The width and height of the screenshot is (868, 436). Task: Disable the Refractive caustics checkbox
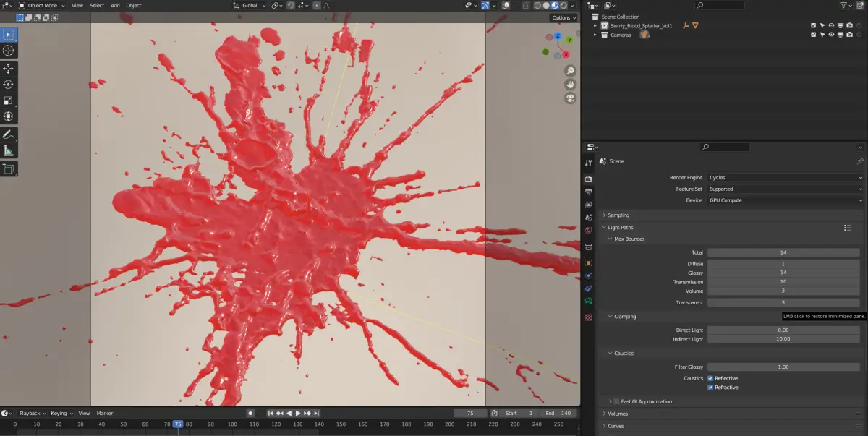pos(710,388)
